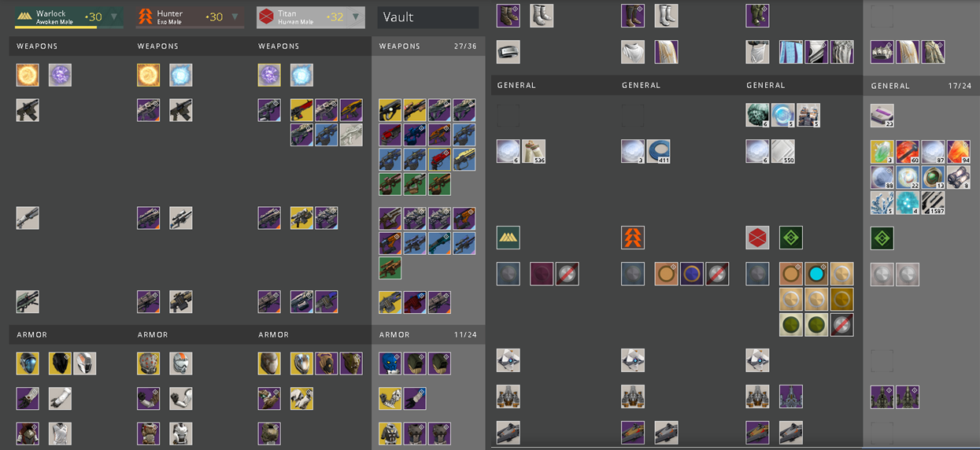This screenshot has height=450, width=980.
Task: Click the Vault general count 17/24
Action: pos(959,86)
